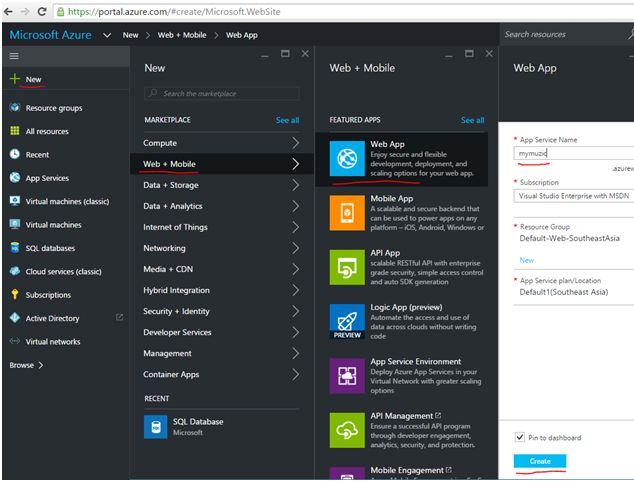
Task: Select the Logic App preview rocket icon
Action: click(347, 321)
